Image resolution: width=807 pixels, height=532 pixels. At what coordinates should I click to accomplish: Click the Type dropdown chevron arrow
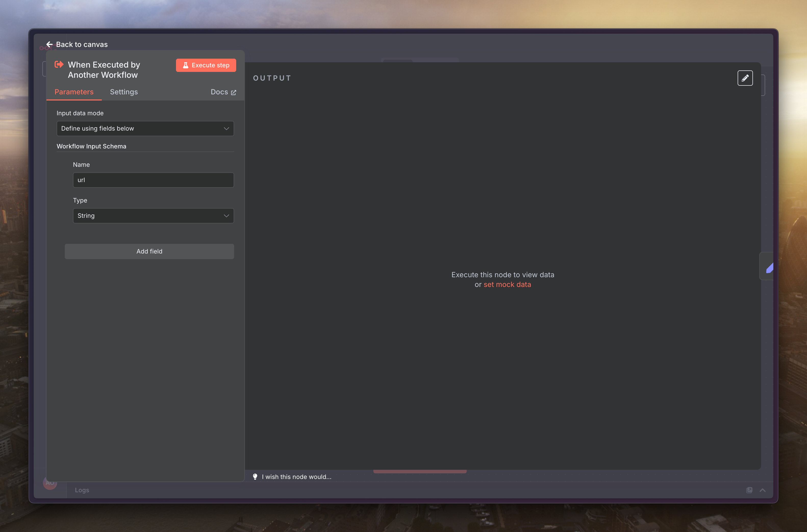(226, 216)
